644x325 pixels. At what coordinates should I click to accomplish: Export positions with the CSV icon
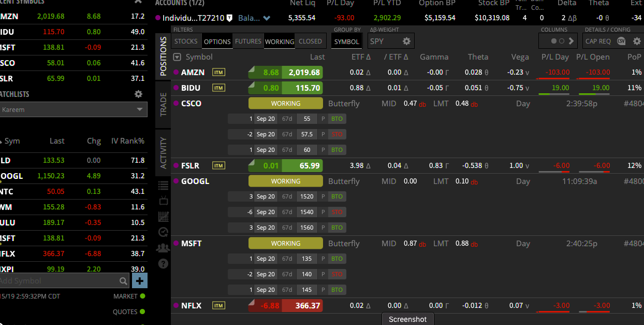click(x=621, y=41)
